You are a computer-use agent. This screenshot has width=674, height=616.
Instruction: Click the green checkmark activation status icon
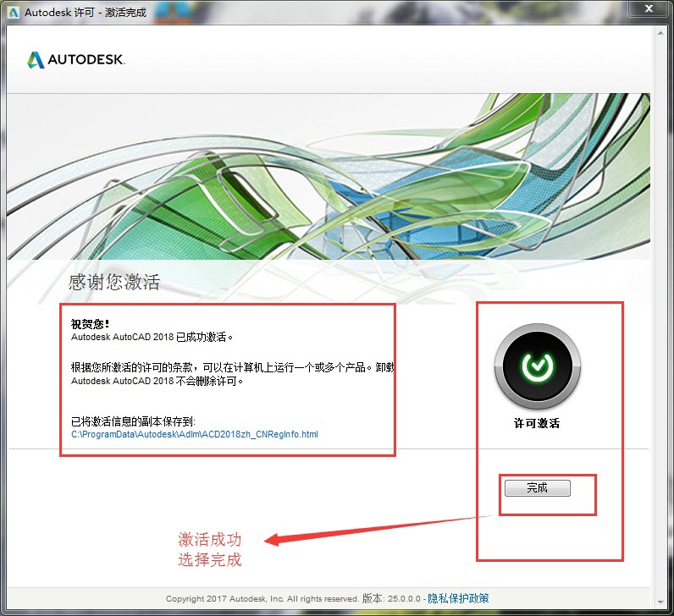(537, 366)
